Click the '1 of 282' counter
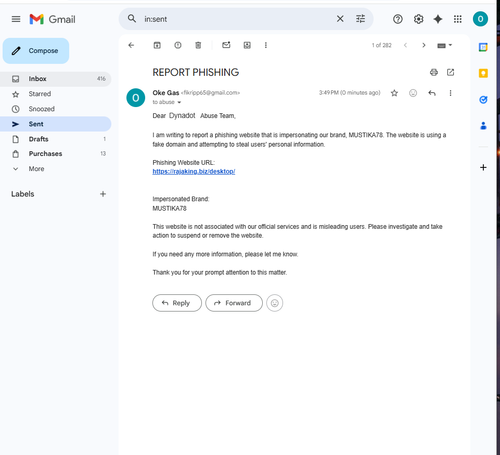 pos(382,45)
